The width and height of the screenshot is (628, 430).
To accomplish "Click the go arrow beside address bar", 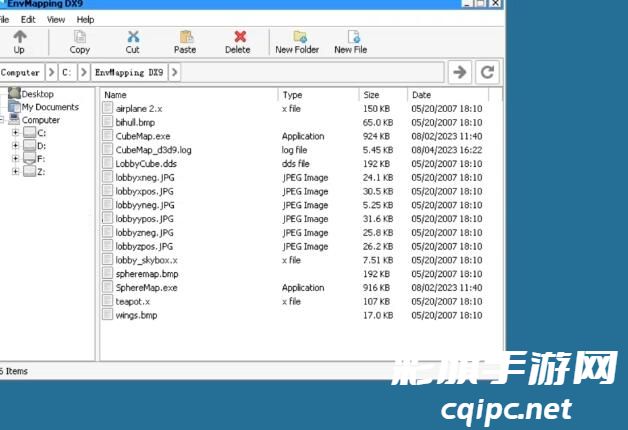I will click(459, 72).
